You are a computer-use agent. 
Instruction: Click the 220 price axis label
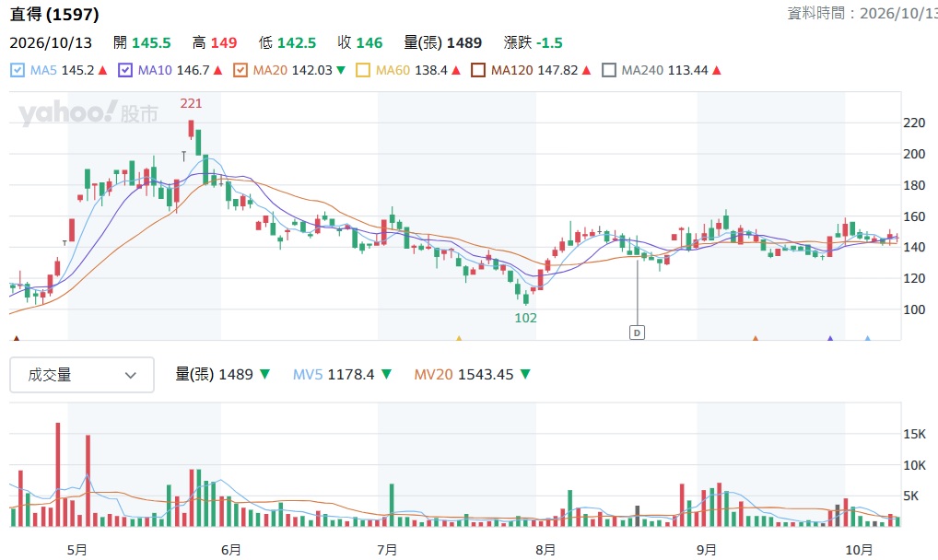[x=914, y=123]
